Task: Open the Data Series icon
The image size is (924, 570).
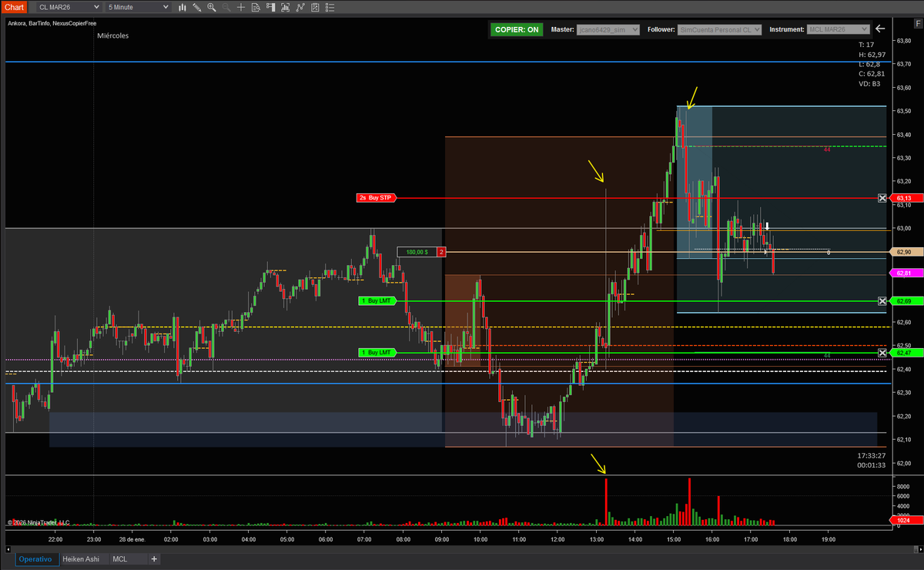Action: (x=286, y=7)
